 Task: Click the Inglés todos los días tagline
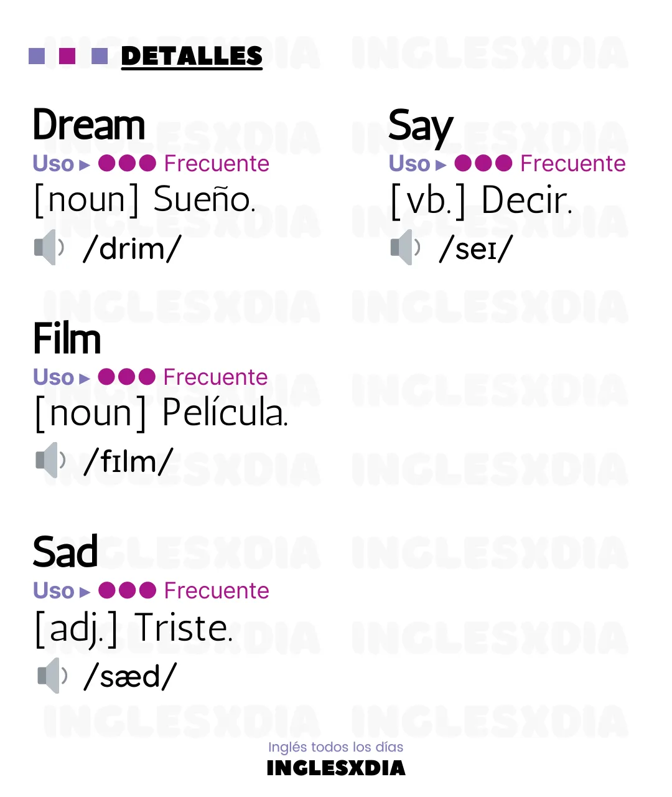(x=336, y=747)
